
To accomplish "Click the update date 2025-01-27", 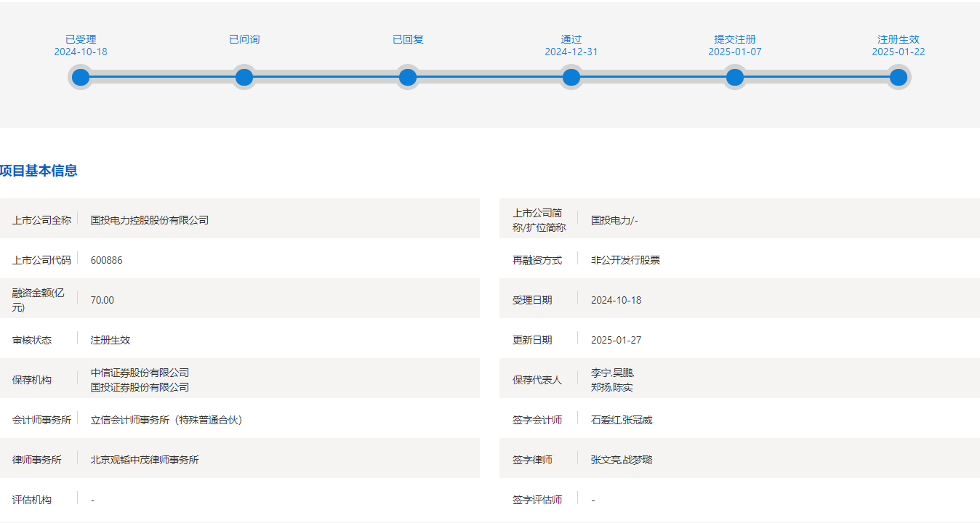I will point(616,340).
